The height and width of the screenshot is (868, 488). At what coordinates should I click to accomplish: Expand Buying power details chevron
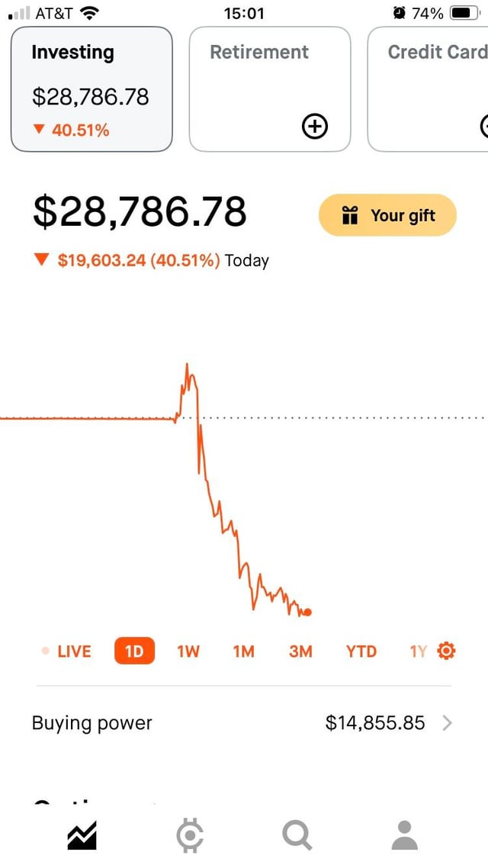tap(447, 723)
